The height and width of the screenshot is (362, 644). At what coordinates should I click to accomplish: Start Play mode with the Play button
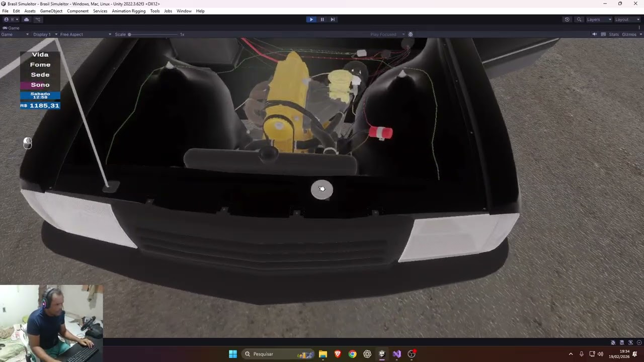(x=311, y=20)
